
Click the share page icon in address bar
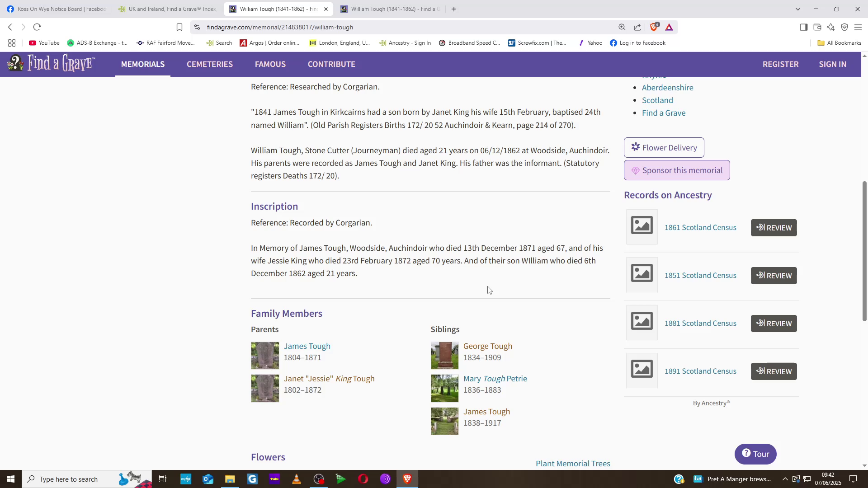click(x=637, y=27)
